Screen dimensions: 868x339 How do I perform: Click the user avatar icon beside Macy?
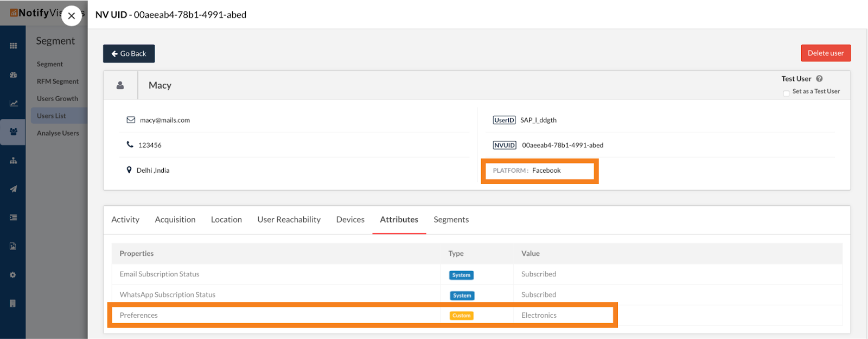coord(120,85)
